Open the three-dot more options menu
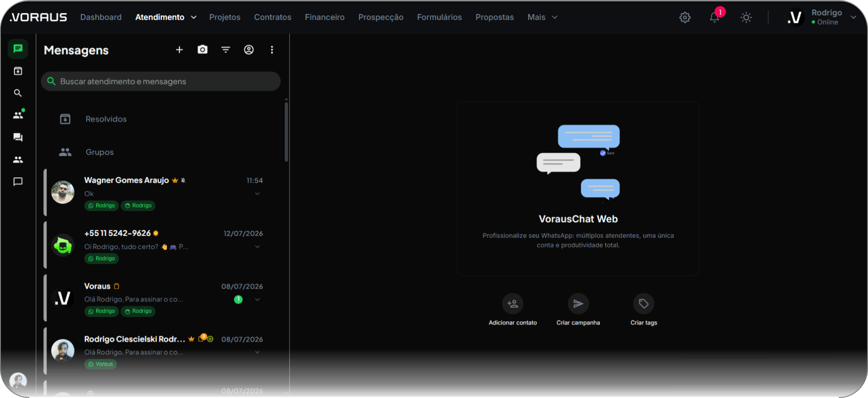This screenshot has height=398, width=868. (x=272, y=50)
